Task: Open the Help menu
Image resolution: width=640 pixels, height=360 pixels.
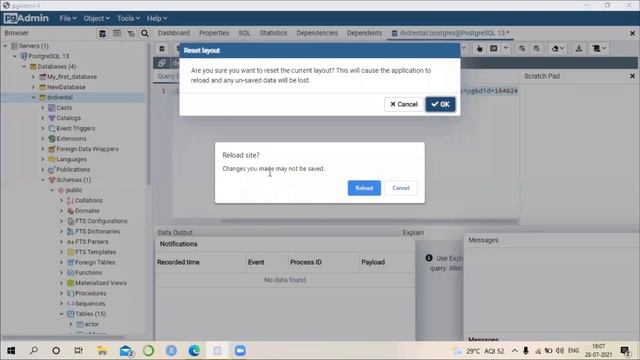Action: click(x=157, y=18)
